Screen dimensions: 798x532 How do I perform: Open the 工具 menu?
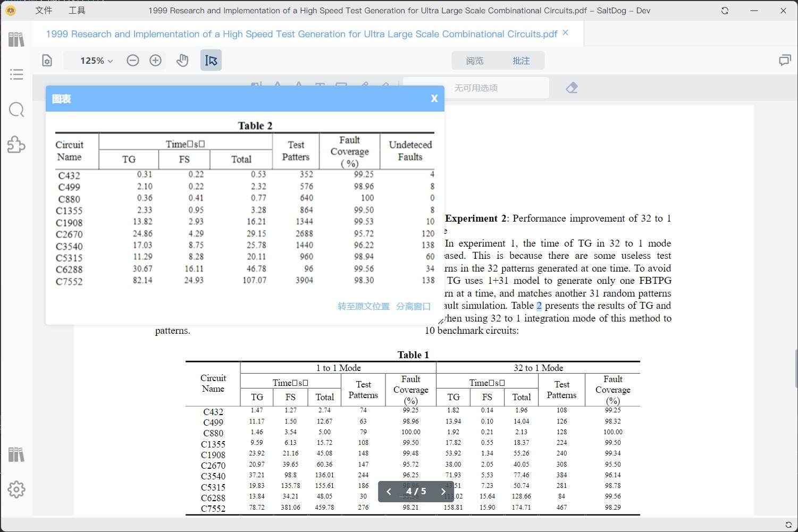77,11
